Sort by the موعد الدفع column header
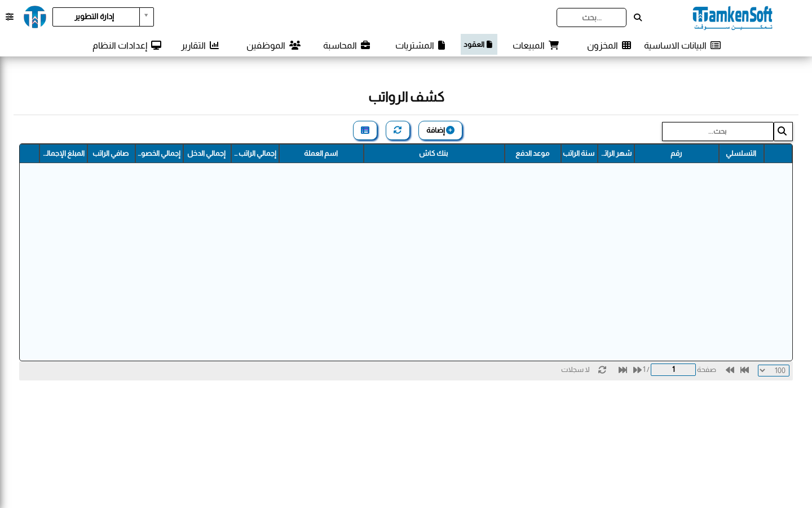Viewport: 812px width, 508px height. point(532,154)
